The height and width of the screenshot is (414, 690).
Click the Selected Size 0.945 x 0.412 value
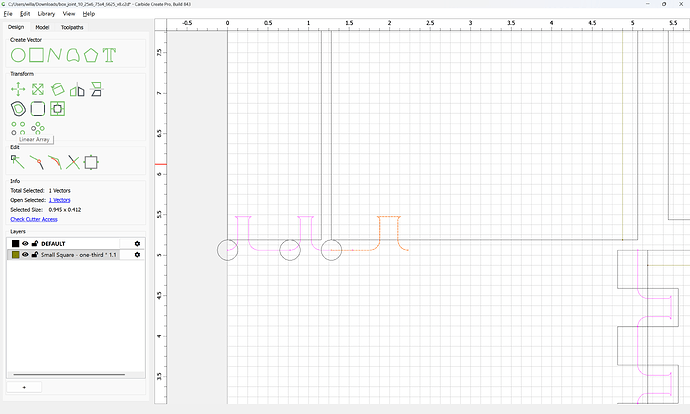(x=65, y=210)
